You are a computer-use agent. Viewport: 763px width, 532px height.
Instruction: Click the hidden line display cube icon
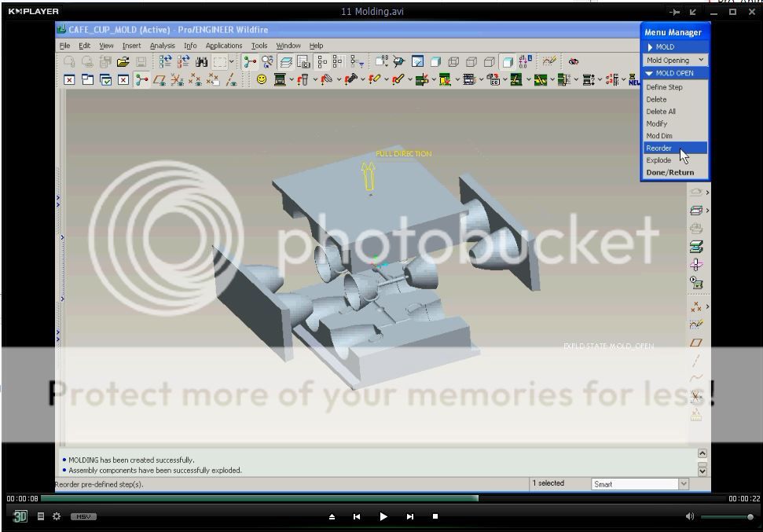(x=471, y=62)
